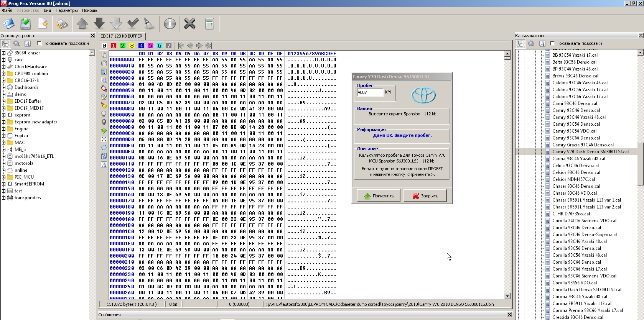Select the EDC17 128 KB BUFFER tab
Image resolution: width=644 pixels, height=320 pixels.
(122, 36)
